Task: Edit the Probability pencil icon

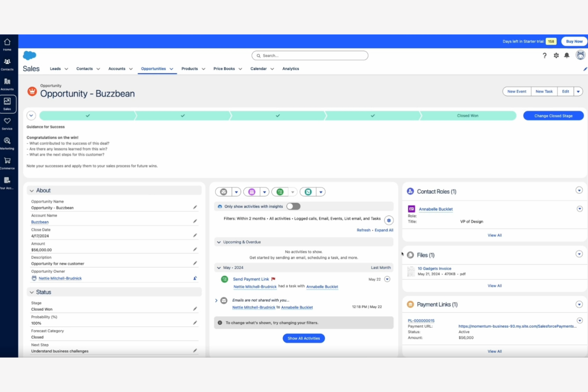Action: (x=195, y=322)
